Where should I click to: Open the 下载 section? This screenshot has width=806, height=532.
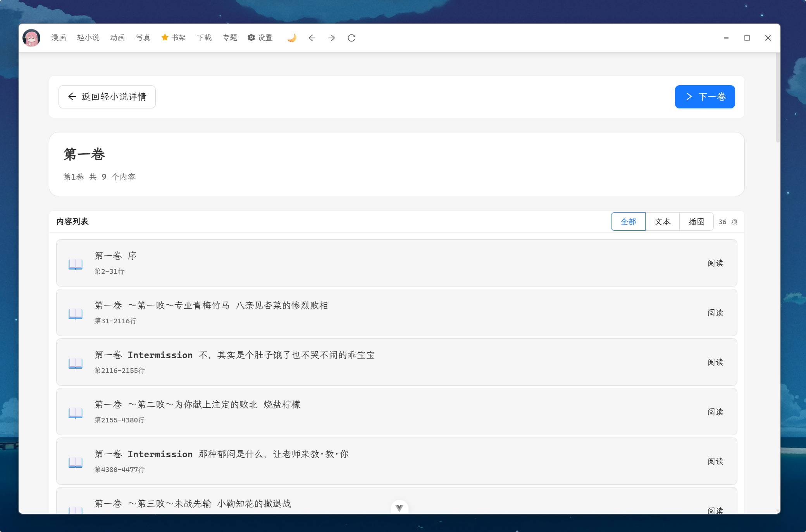pyautogui.click(x=204, y=38)
